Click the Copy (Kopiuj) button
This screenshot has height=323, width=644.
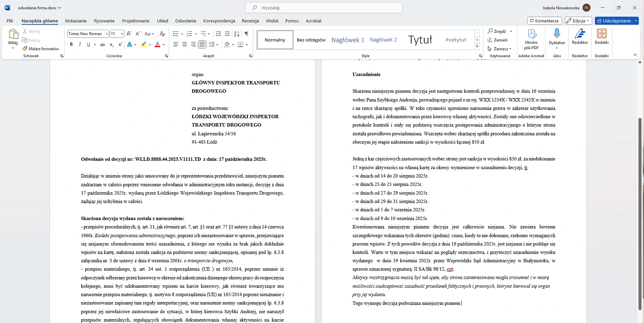click(x=32, y=40)
